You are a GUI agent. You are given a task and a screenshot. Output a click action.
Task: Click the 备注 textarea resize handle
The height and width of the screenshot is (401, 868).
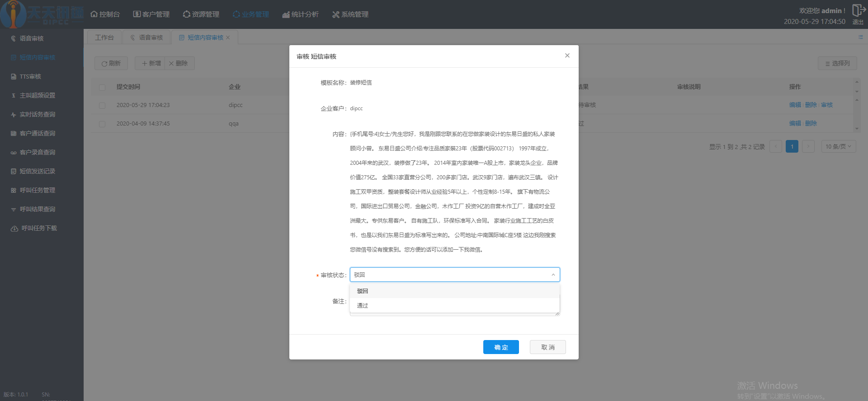557,313
